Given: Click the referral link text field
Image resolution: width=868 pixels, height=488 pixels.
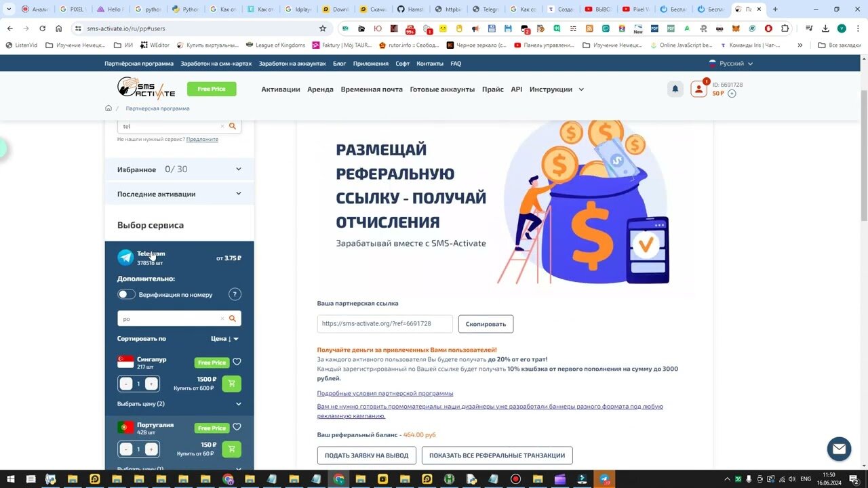Looking at the screenshot, I should tap(384, 324).
